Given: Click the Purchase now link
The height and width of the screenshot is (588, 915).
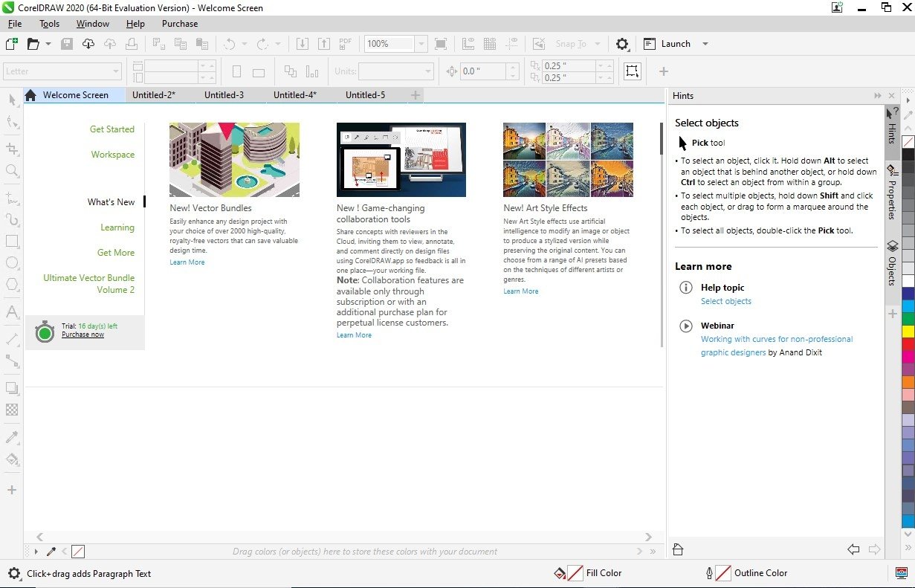Looking at the screenshot, I should click(x=83, y=335).
